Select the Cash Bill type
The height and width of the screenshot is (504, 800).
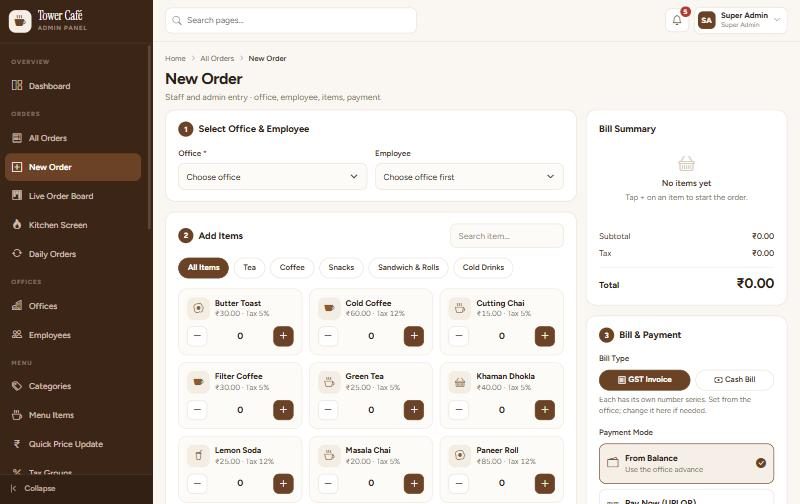pos(735,380)
